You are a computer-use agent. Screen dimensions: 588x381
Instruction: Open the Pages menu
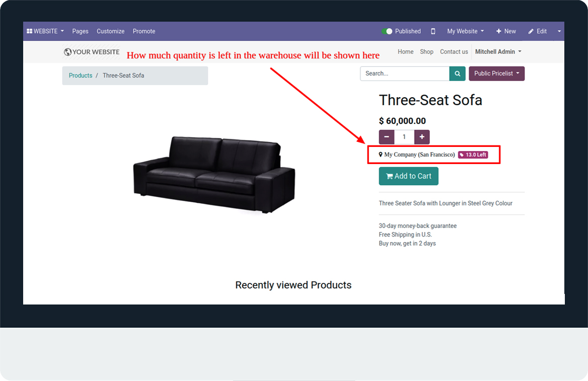pyautogui.click(x=80, y=31)
